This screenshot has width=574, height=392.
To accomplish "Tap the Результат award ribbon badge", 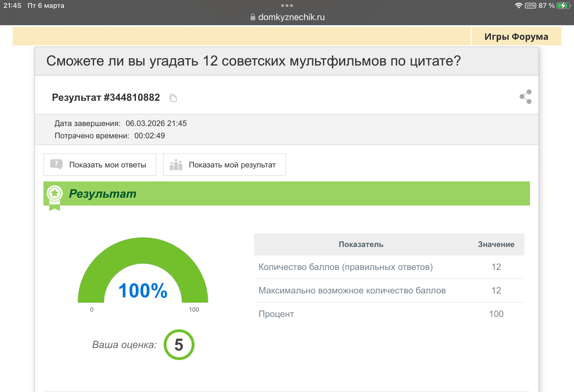I will click(x=55, y=197).
